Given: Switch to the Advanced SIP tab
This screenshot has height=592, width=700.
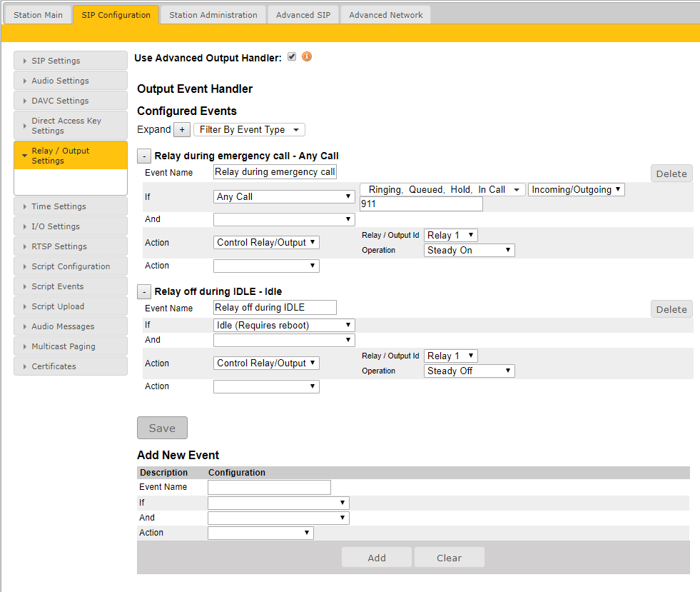Looking at the screenshot, I should click(x=303, y=15).
